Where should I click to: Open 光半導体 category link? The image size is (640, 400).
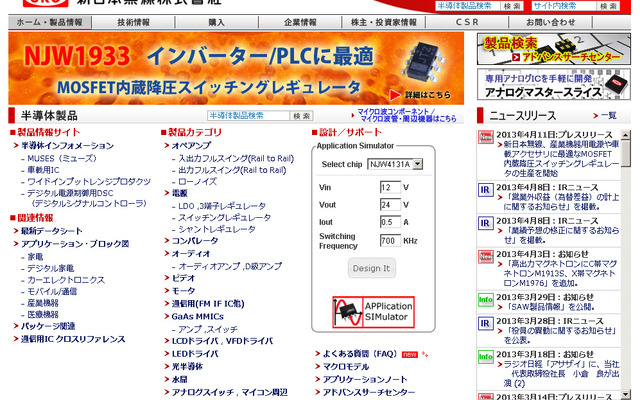[187, 367]
